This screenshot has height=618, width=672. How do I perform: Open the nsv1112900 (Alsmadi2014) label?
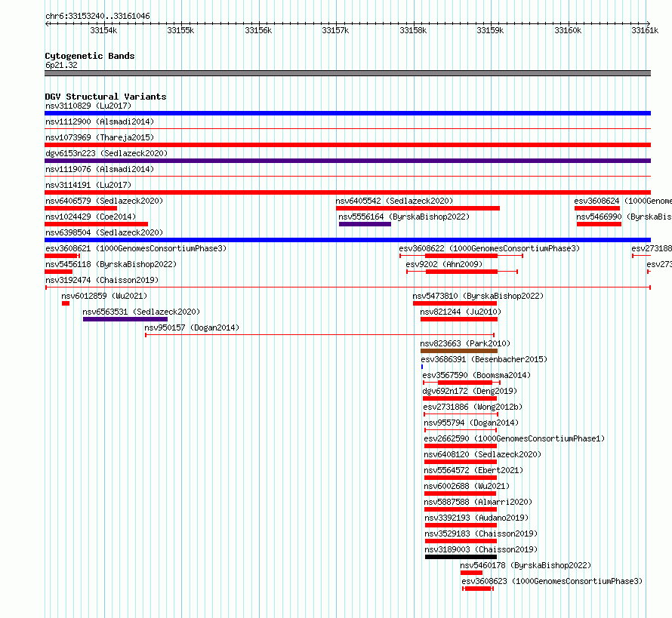tap(100, 121)
